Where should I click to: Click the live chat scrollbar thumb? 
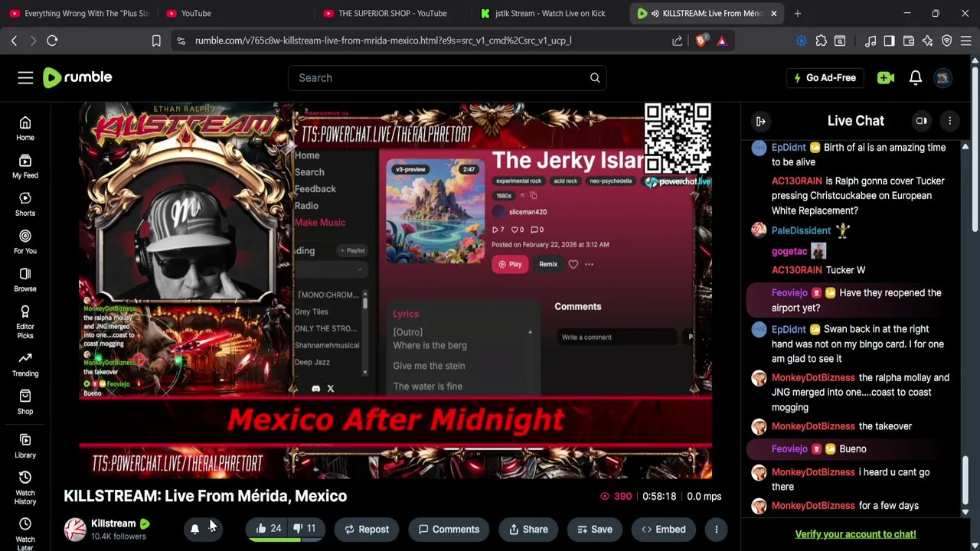(x=965, y=478)
